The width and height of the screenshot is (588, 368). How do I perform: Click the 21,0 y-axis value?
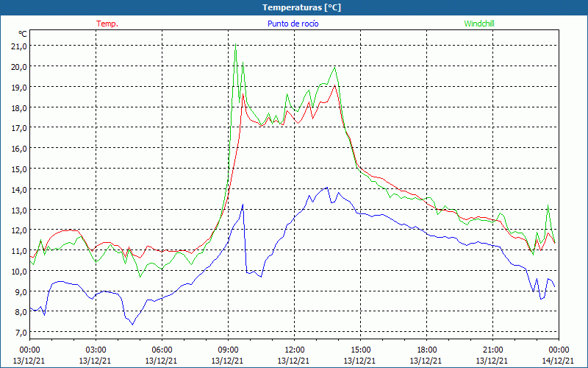coord(19,46)
